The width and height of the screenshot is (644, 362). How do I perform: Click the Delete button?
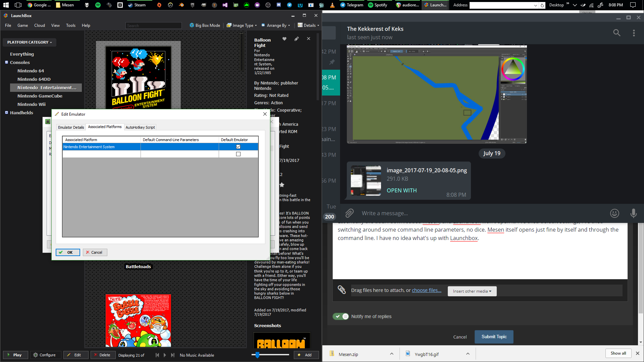(x=103, y=355)
